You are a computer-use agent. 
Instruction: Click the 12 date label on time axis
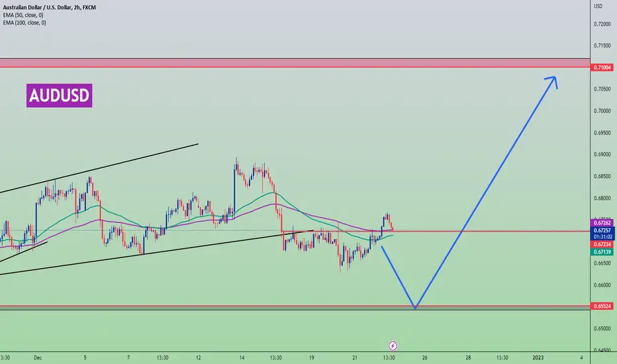199,357
